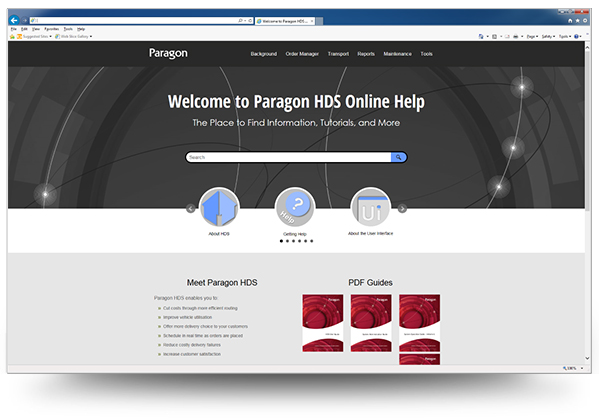
Task: Open the View menu
Action: [36, 29]
